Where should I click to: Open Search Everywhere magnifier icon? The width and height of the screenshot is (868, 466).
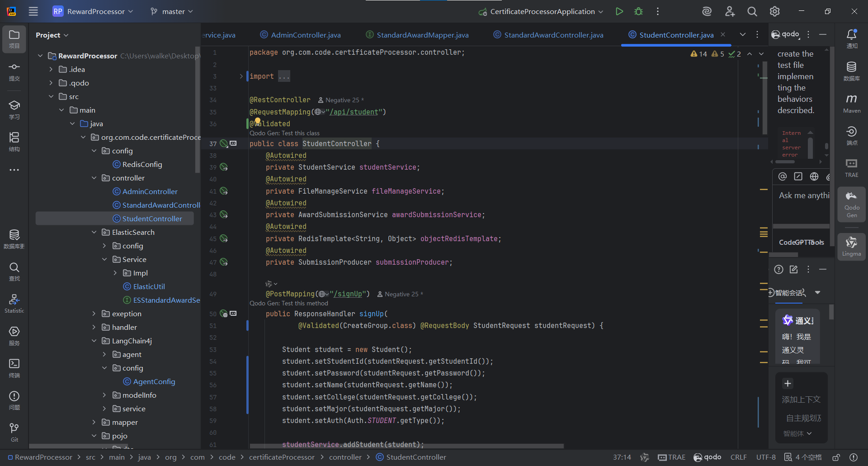coord(752,11)
